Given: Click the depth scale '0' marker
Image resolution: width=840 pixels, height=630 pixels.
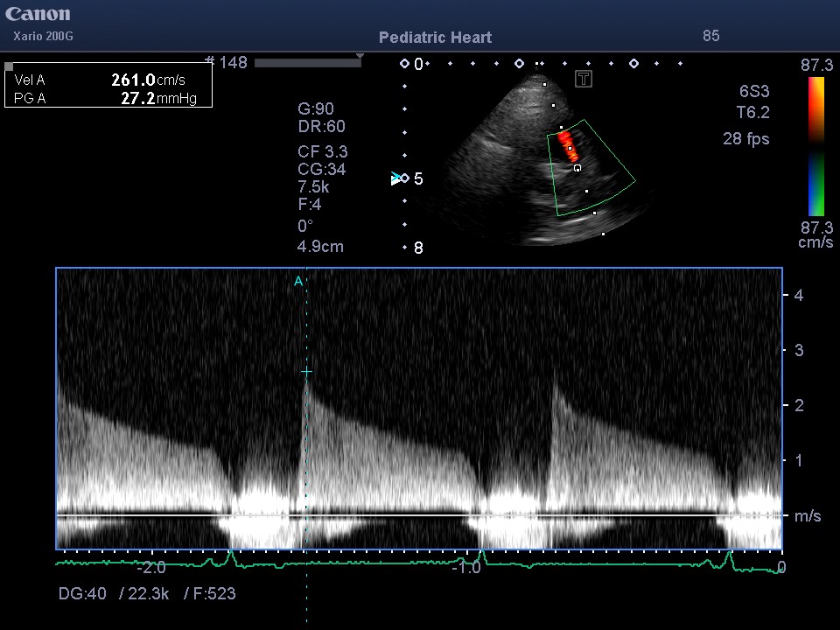Looking at the screenshot, I should pos(418,64).
